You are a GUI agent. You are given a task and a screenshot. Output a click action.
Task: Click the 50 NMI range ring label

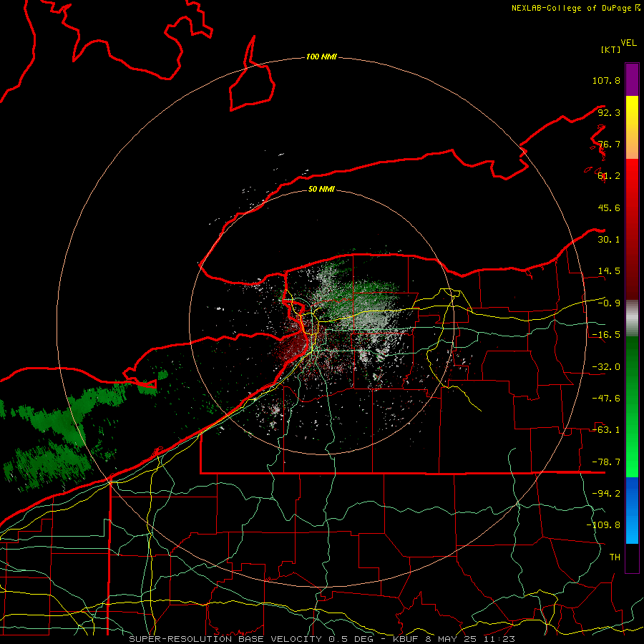pyautogui.click(x=321, y=189)
